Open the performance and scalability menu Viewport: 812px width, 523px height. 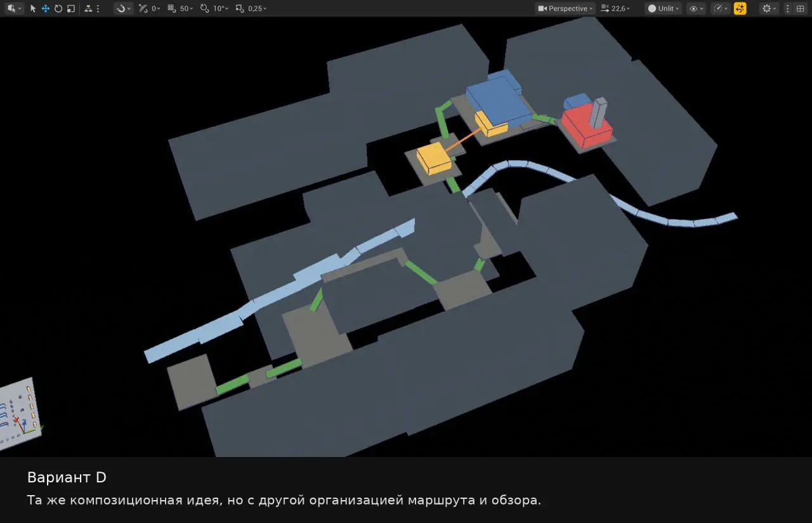[721, 8]
